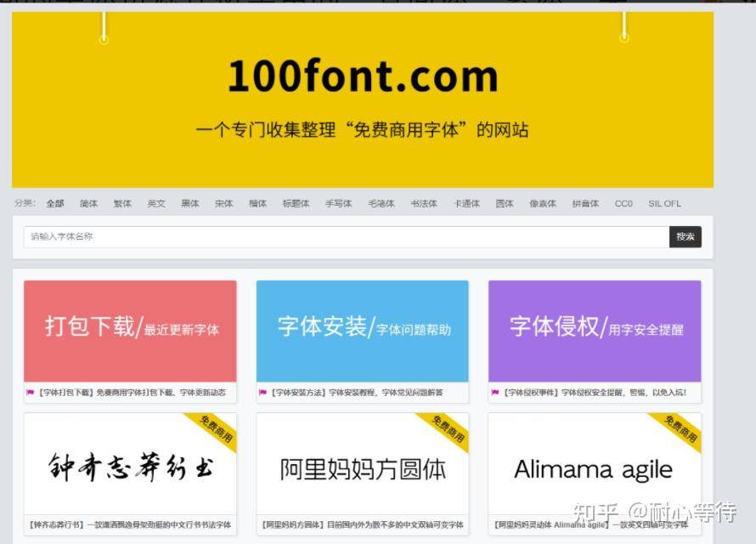Screen dimensions: 756x544
Task: Switch to the 英文 category
Action: (156, 203)
